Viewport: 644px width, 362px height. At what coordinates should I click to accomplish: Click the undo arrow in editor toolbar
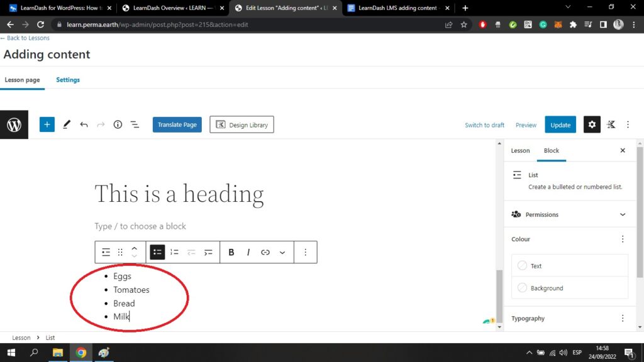pos(84,124)
